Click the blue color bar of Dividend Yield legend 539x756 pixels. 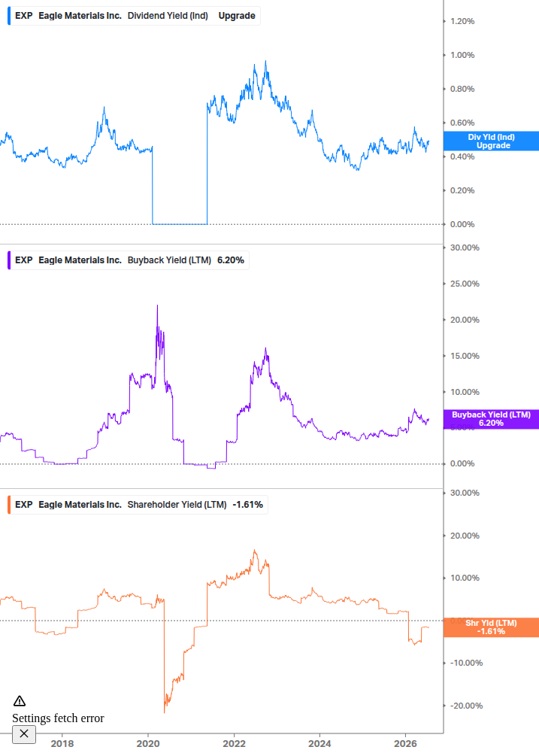coord(9,16)
